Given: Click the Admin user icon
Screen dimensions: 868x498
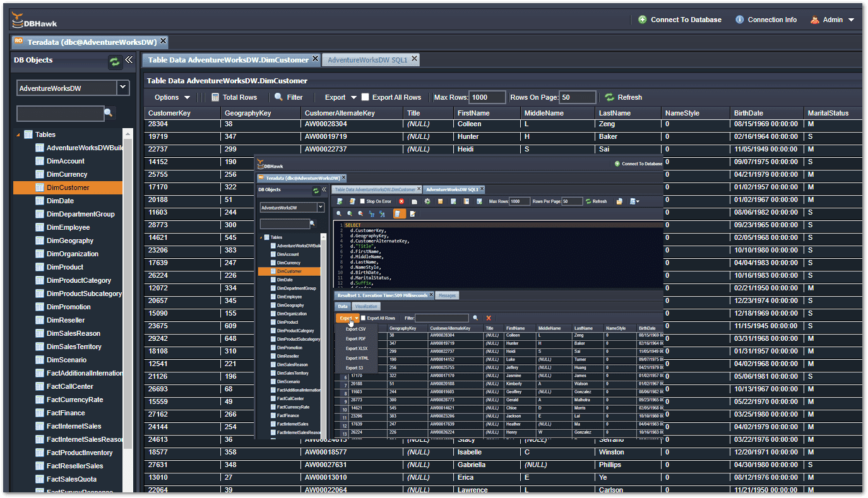Looking at the screenshot, I should pyautogui.click(x=815, y=20).
